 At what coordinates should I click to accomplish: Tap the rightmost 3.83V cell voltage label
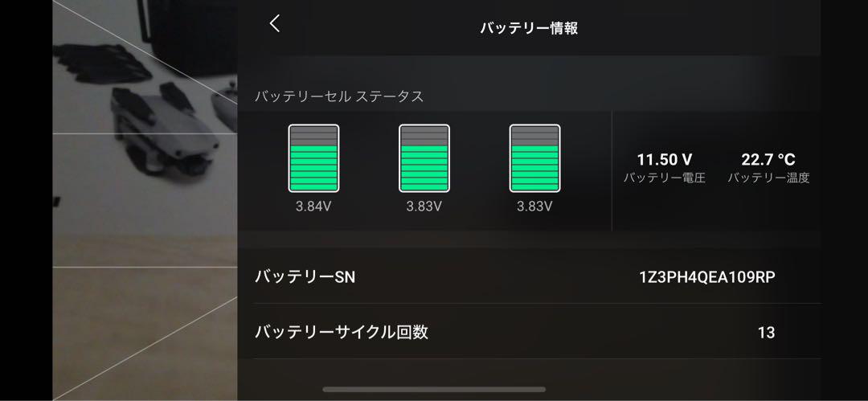[x=534, y=207]
